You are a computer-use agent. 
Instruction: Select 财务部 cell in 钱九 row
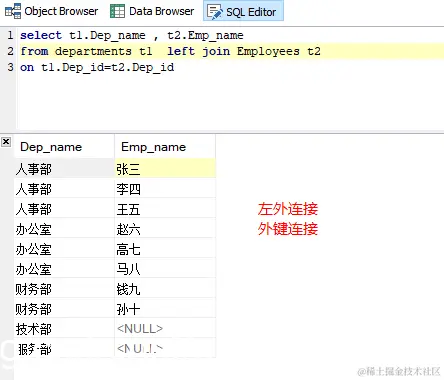point(64,288)
